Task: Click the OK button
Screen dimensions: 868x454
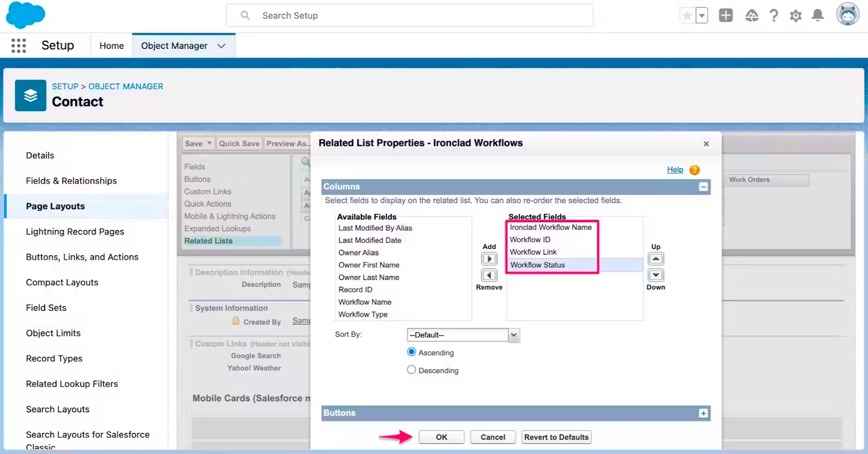Action: [x=442, y=437]
